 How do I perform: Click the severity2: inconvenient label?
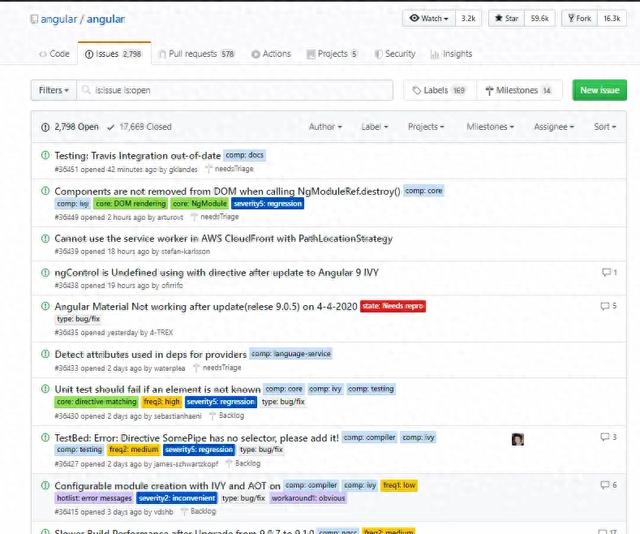pyautogui.click(x=177, y=498)
